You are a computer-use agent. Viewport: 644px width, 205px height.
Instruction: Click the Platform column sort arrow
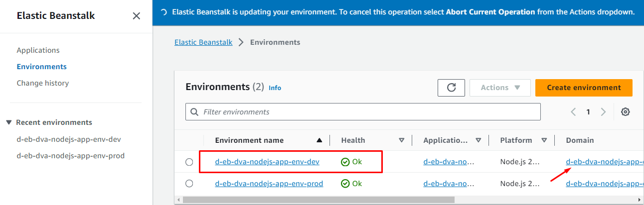pyautogui.click(x=544, y=140)
